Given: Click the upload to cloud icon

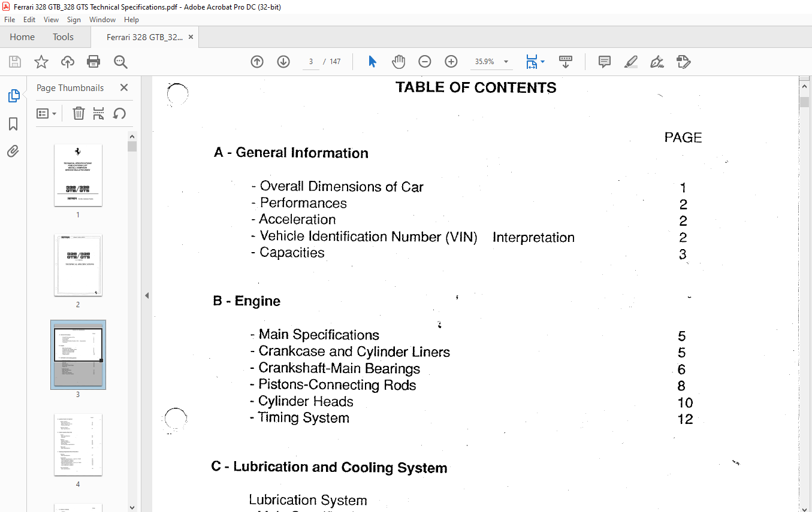Looking at the screenshot, I should (68, 62).
